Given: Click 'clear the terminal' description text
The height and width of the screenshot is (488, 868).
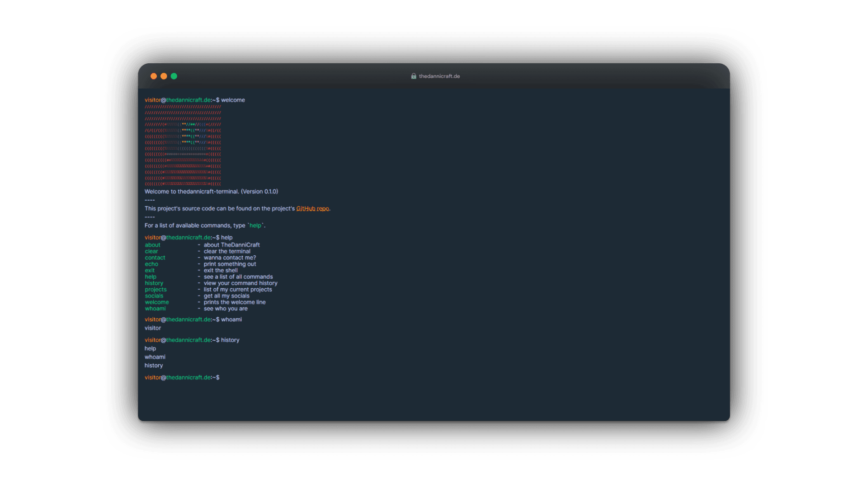Looking at the screenshot, I should tap(227, 251).
